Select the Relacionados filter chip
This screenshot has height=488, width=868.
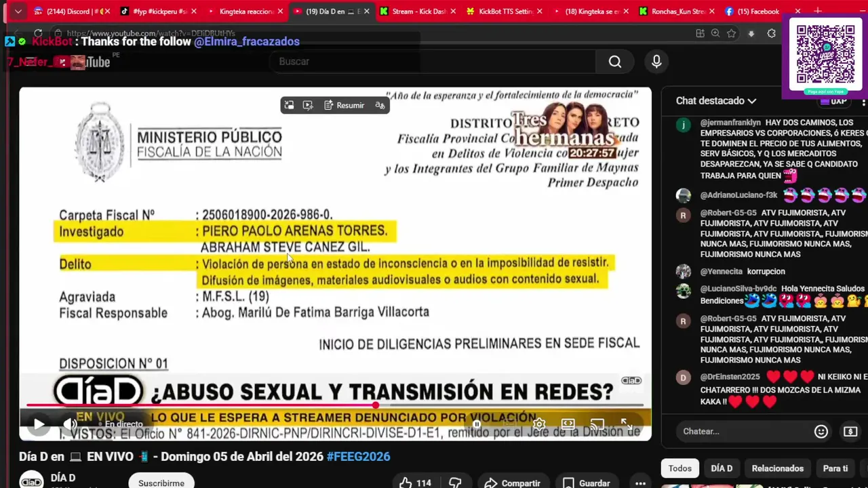coord(778,468)
